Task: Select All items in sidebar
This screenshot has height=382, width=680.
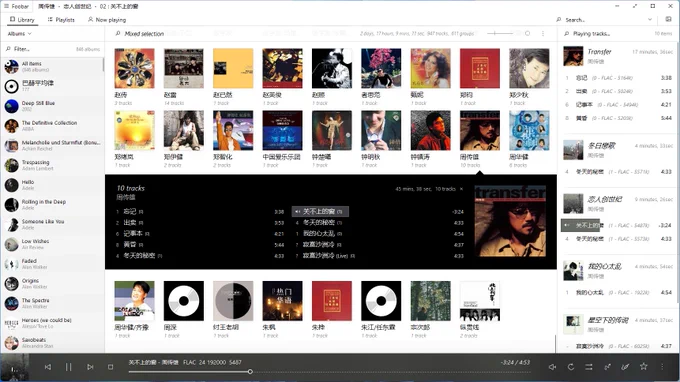Action: (52, 66)
